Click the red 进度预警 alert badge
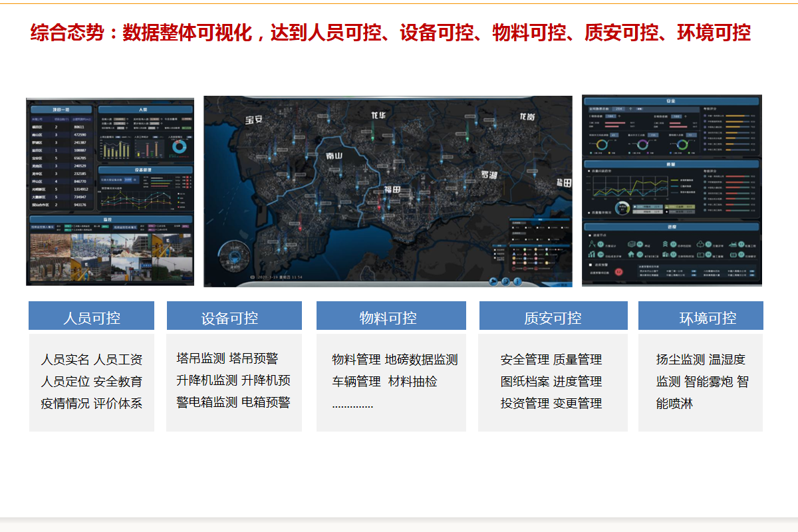Viewport: 798px width, 532px height. (x=618, y=271)
